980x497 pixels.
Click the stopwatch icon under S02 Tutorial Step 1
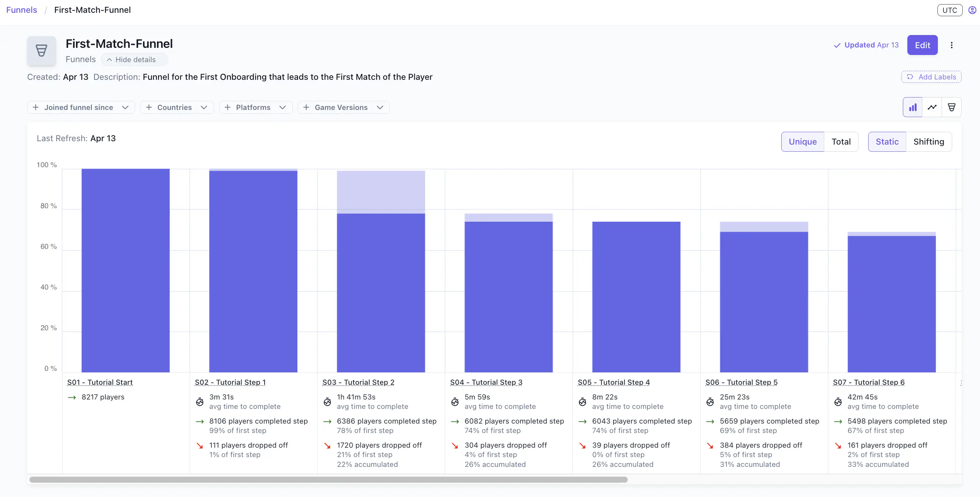tap(200, 402)
